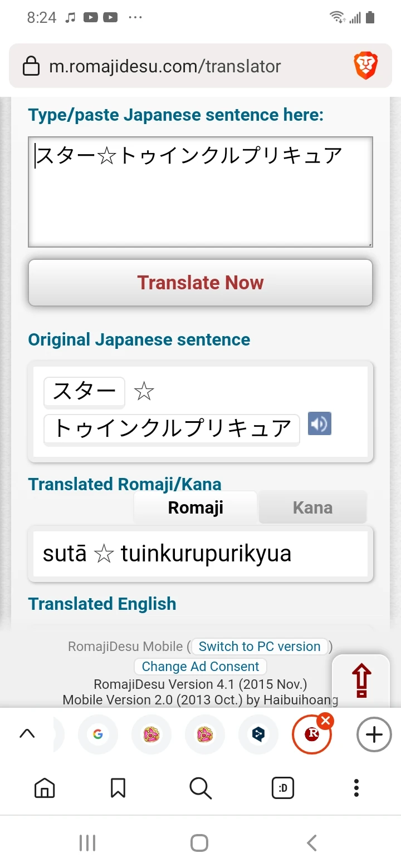Switch to the Kana tab
401x868 pixels.
(312, 507)
